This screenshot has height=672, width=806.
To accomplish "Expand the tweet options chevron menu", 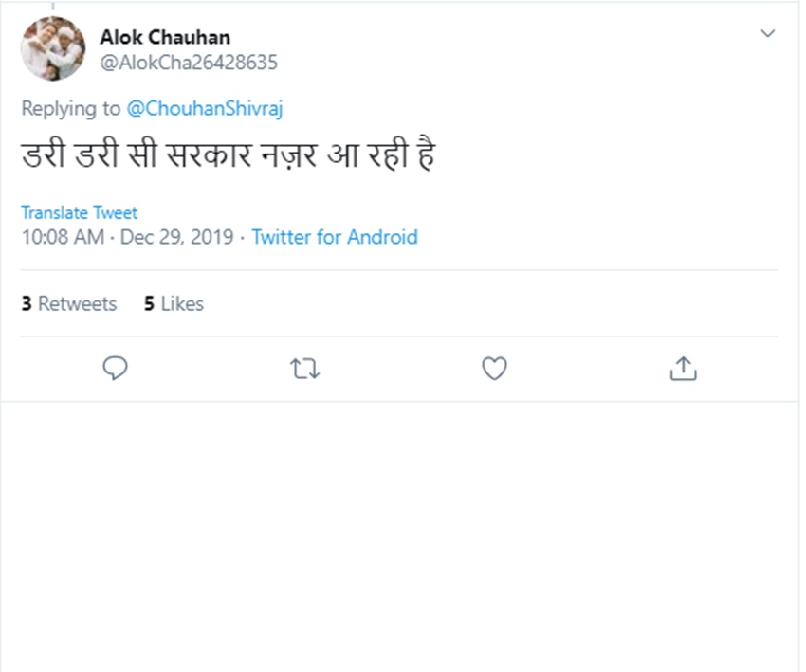I will coord(768,34).
